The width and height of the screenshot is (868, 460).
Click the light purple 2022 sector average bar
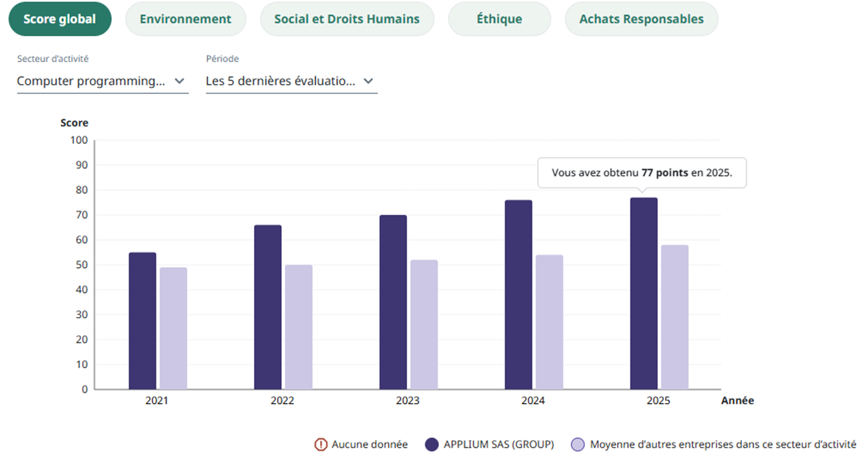[299, 327]
